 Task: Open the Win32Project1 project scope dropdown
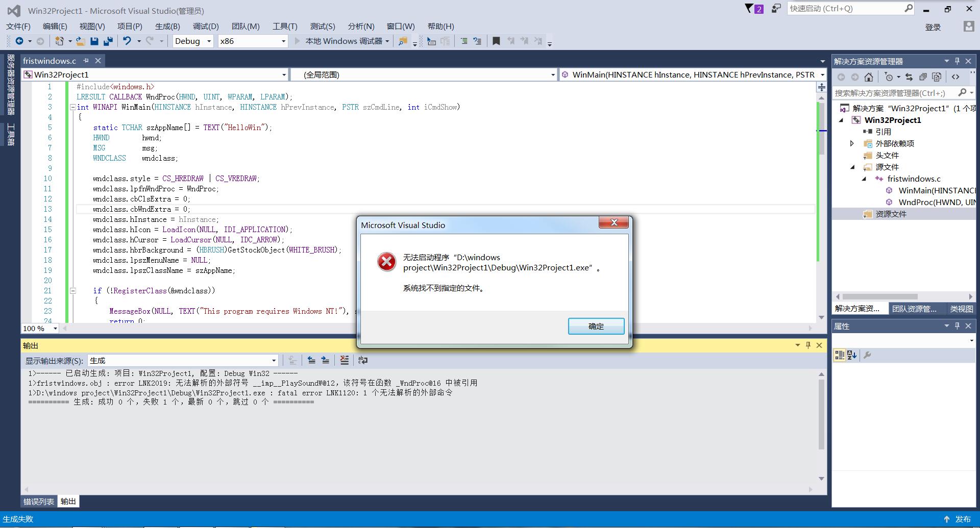[155, 75]
